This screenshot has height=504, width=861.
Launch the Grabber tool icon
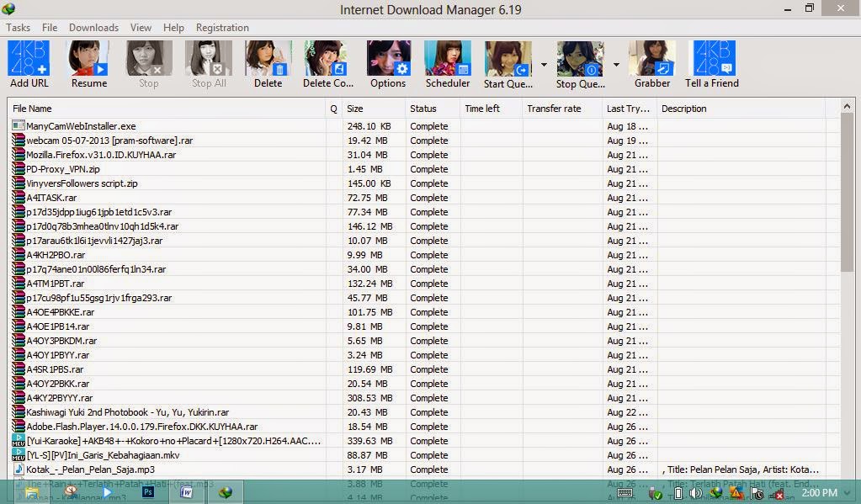pyautogui.click(x=652, y=59)
